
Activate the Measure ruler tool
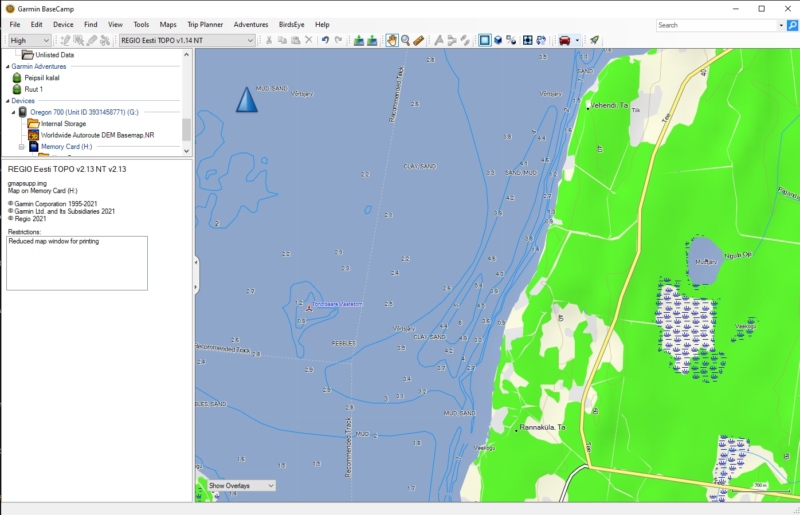419,40
